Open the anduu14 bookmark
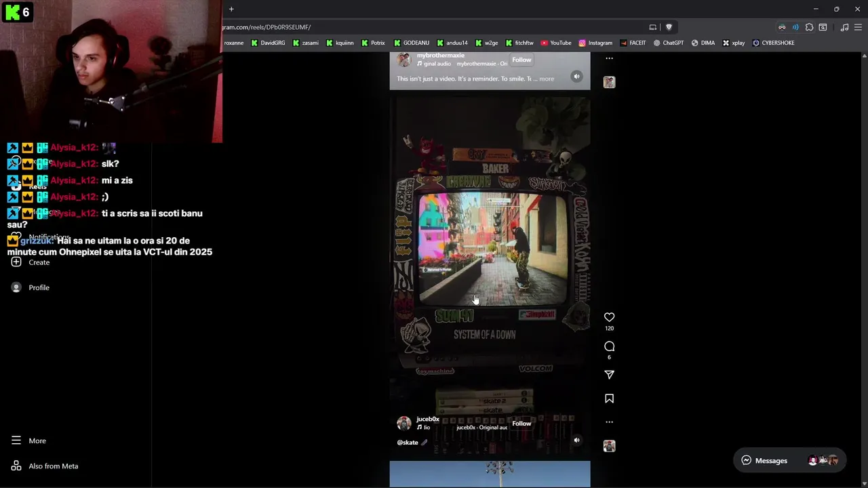 [x=452, y=43]
